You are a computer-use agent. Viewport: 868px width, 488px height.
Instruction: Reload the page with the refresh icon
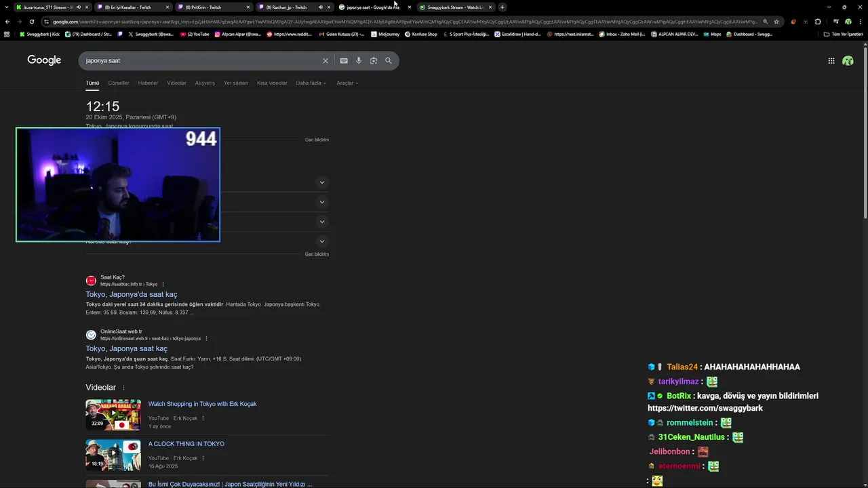click(x=32, y=22)
